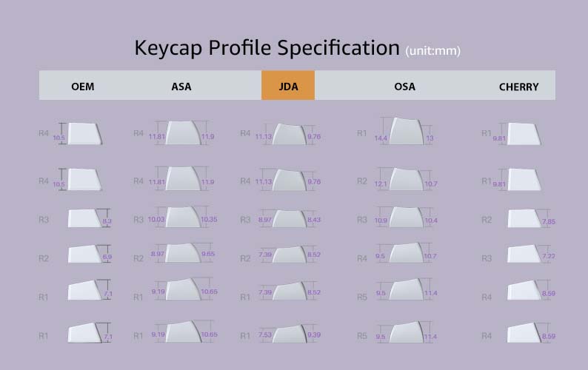Click the ASA R3 keycap image
The width and height of the screenshot is (588, 370).
183,217
